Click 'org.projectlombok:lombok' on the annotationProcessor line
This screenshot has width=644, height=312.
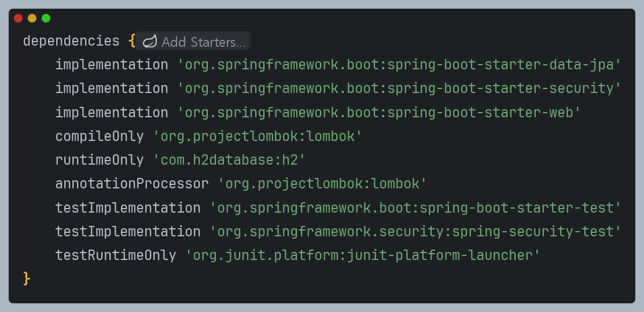pos(322,184)
